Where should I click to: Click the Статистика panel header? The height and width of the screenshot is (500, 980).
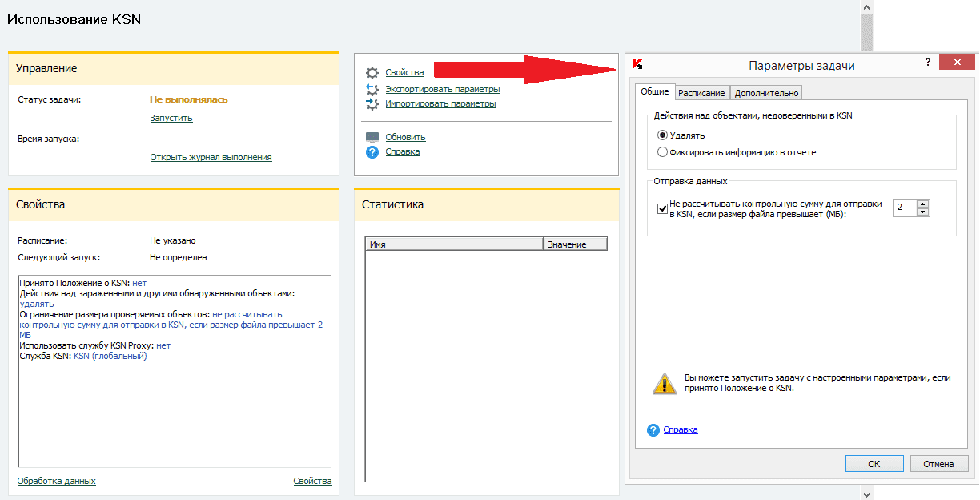487,205
